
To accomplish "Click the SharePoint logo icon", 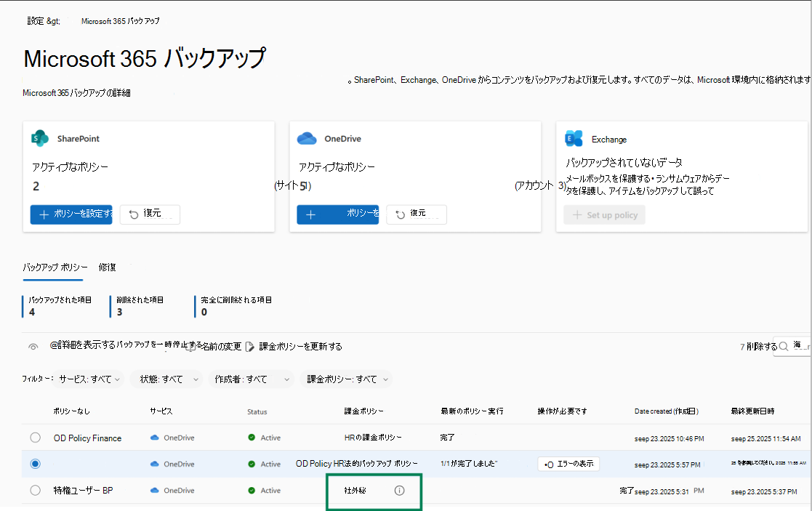I will pos(39,139).
